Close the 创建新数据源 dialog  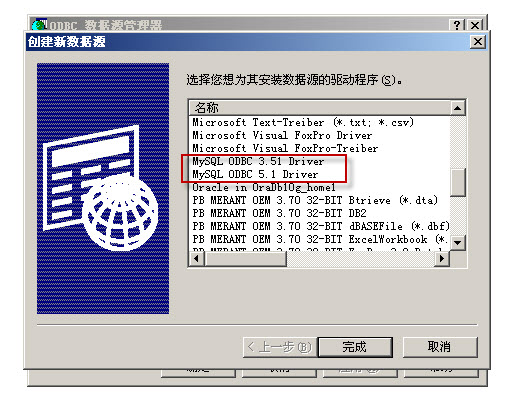[x=478, y=42]
